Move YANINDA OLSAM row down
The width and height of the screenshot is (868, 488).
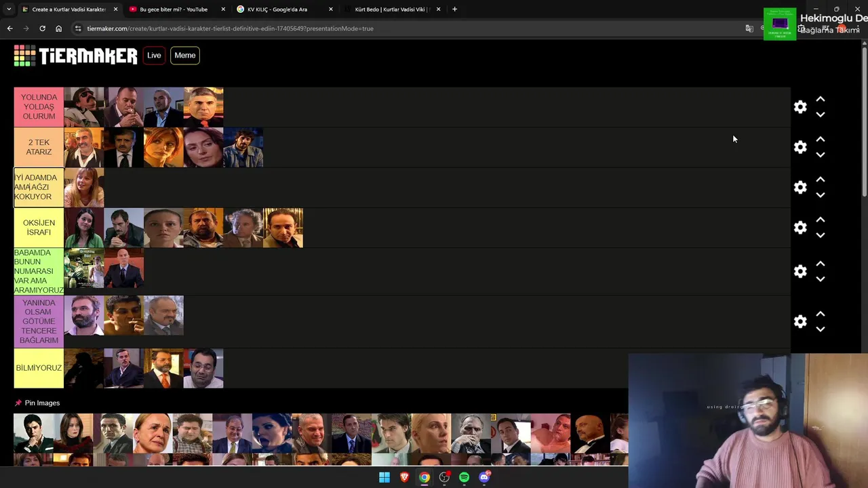pyautogui.click(x=821, y=329)
